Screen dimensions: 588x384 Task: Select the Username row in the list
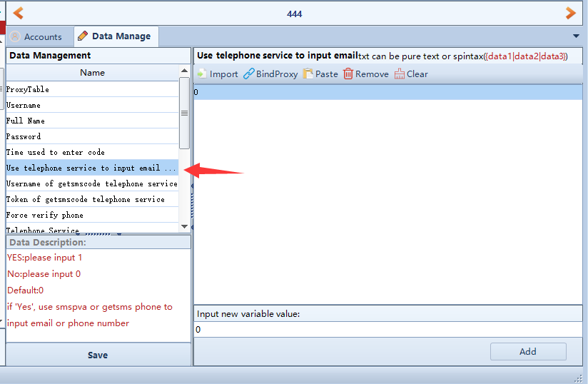tap(91, 105)
